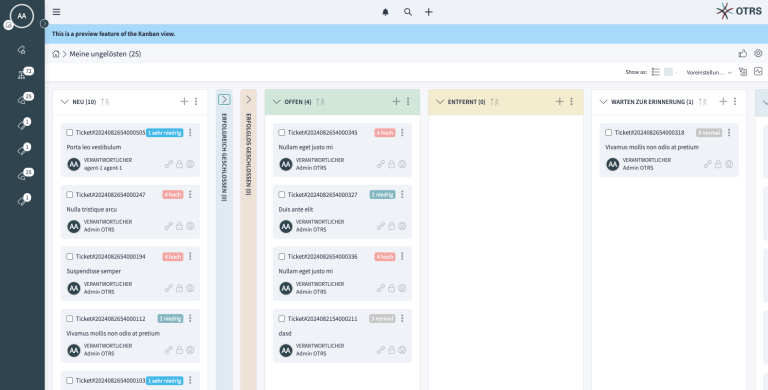Go to home breadcrumb icon
The width and height of the screenshot is (768, 390).
coord(56,54)
